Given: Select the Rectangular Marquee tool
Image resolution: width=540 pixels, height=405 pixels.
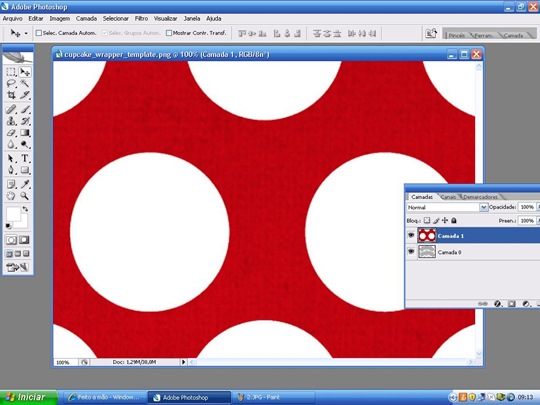Looking at the screenshot, I should (x=11, y=72).
